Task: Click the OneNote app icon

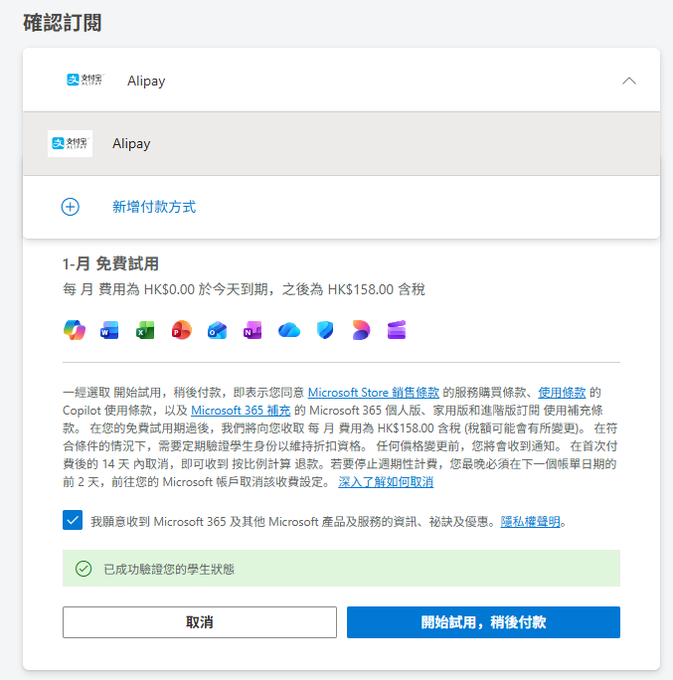Action: (252, 330)
